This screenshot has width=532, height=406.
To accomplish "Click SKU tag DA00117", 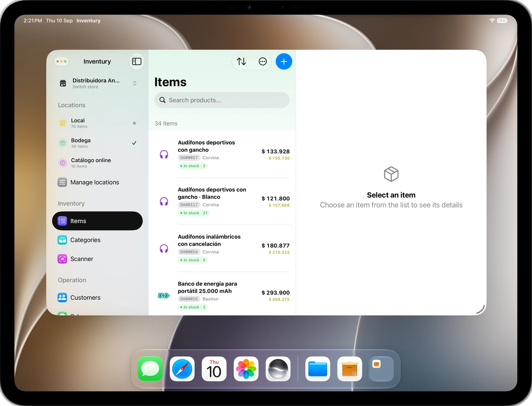I will [x=189, y=205].
